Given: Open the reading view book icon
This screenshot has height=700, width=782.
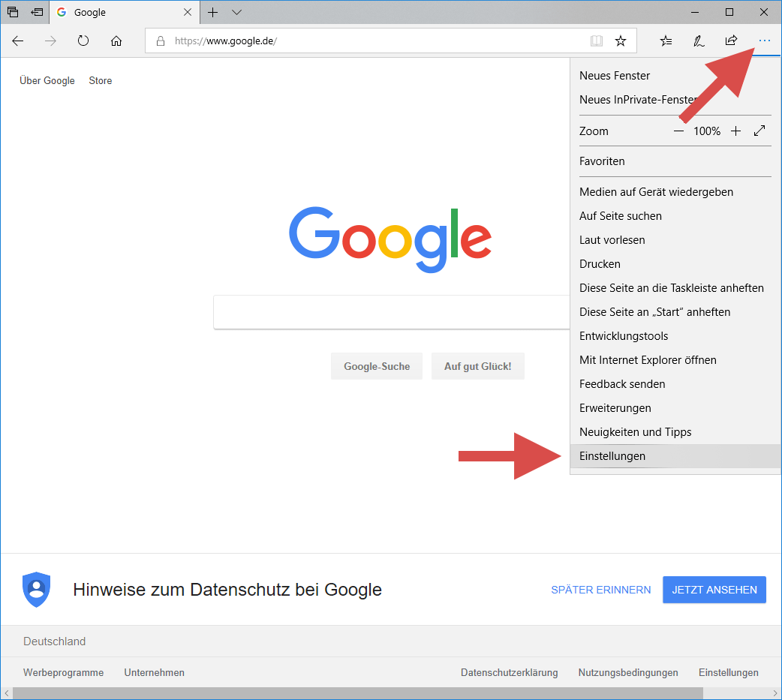Looking at the screenshot, I should (597, 41).
